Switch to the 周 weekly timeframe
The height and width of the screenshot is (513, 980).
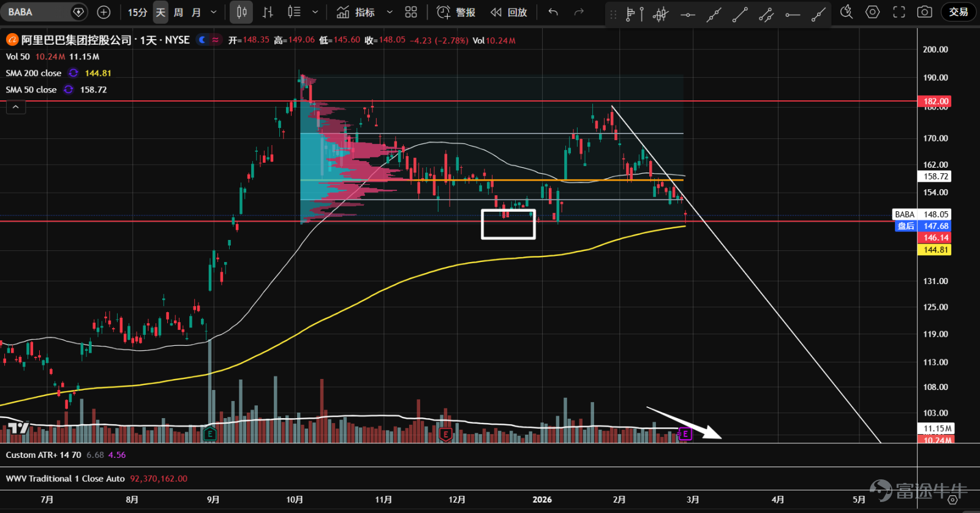click(178, 12)
